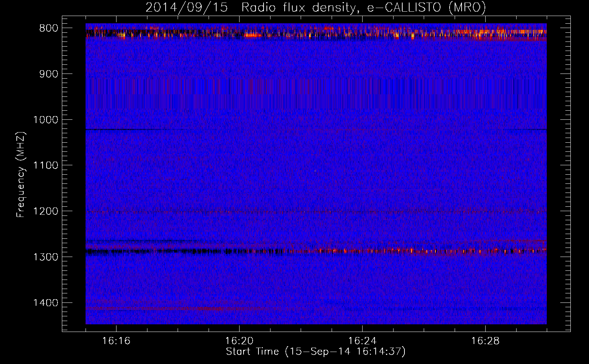Screen dimensions: 589x364
Task: Click the 16:16 time tick label
Action: pos(116,341)
